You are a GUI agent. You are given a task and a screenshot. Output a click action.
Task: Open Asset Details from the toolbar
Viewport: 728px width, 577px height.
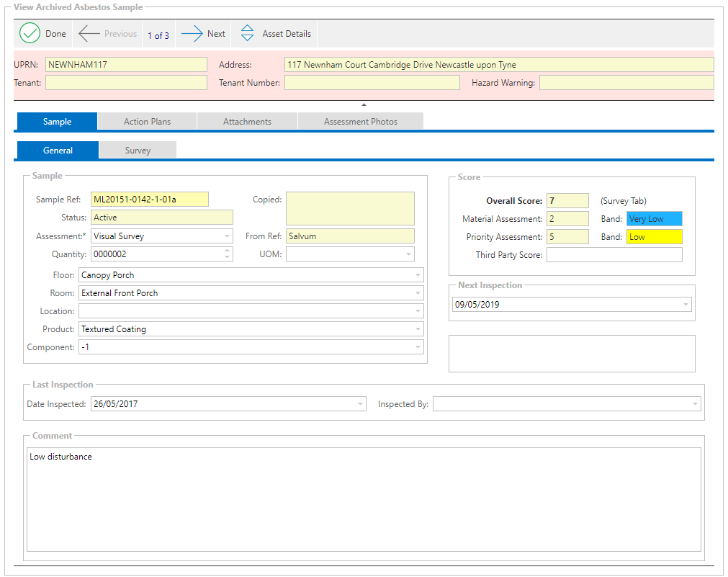[x=277, y=34]
